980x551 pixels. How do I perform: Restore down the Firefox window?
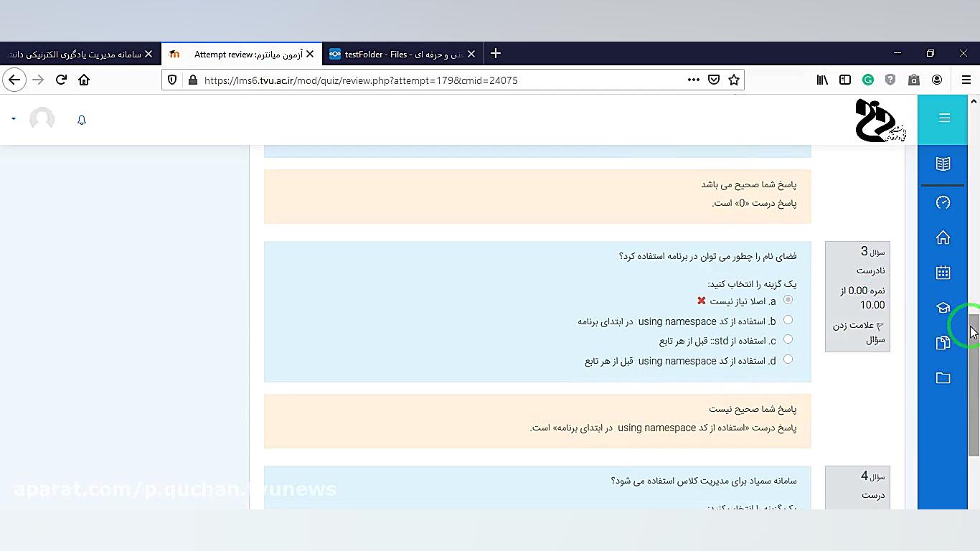[930, 53]
